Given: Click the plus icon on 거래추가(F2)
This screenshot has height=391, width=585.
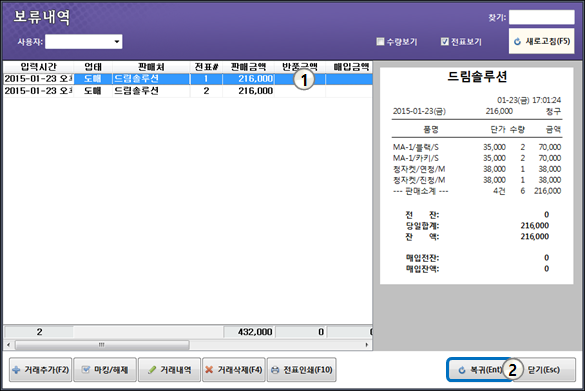Looking at the screenshot, I should 16,370.
